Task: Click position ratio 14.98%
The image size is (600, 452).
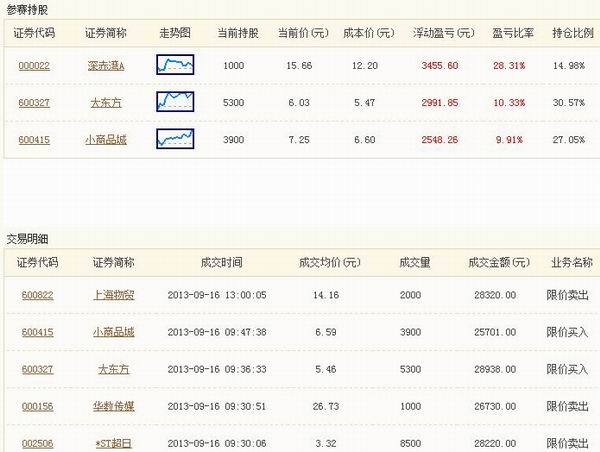Action: coord(569,66)
